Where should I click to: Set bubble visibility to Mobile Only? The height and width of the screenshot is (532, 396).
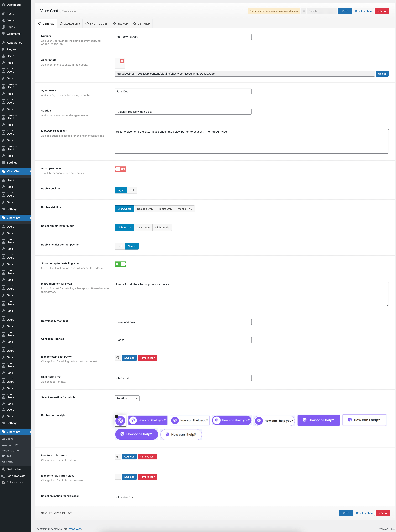(x=185, y=209)
